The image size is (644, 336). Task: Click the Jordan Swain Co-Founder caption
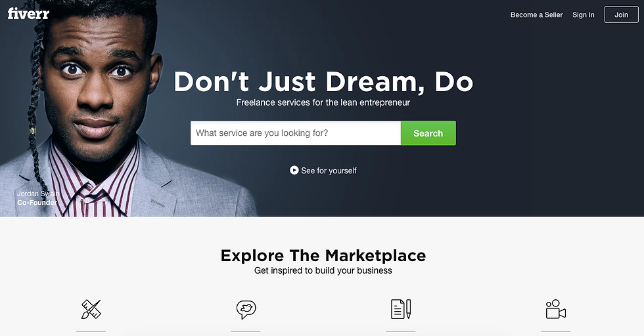[37, 198]
